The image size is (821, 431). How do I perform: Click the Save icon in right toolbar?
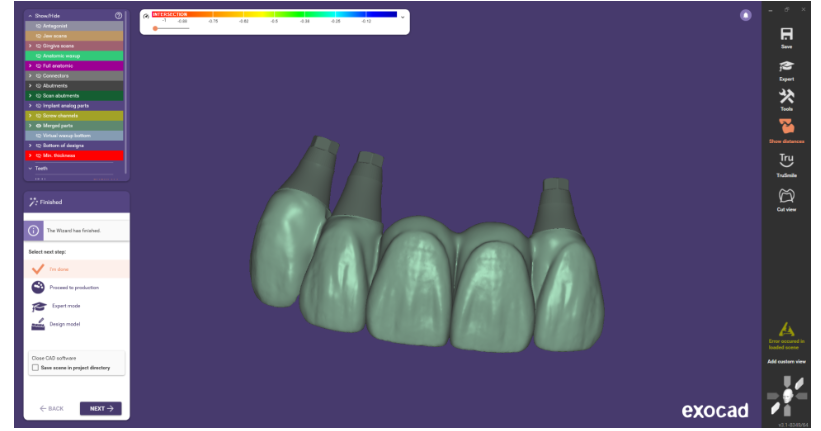(786, 34)
